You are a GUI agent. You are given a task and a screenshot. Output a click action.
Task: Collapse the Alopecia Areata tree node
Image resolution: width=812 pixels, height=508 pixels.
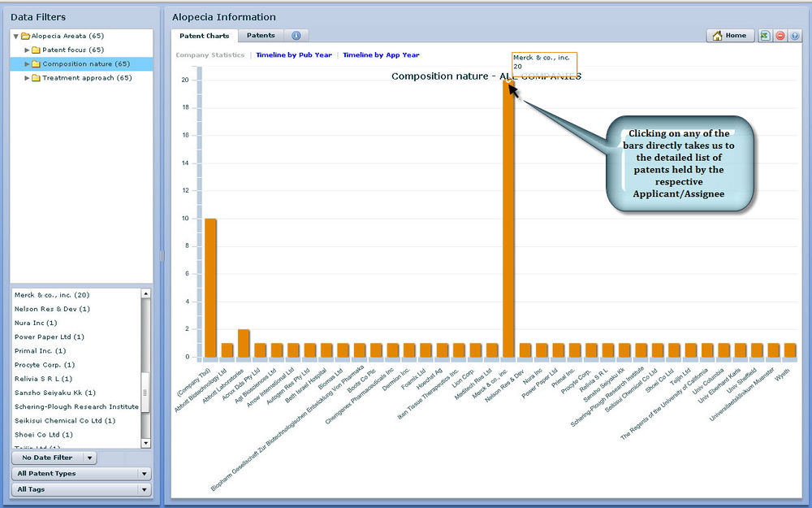pyautogui.click(x=15, y=37)
